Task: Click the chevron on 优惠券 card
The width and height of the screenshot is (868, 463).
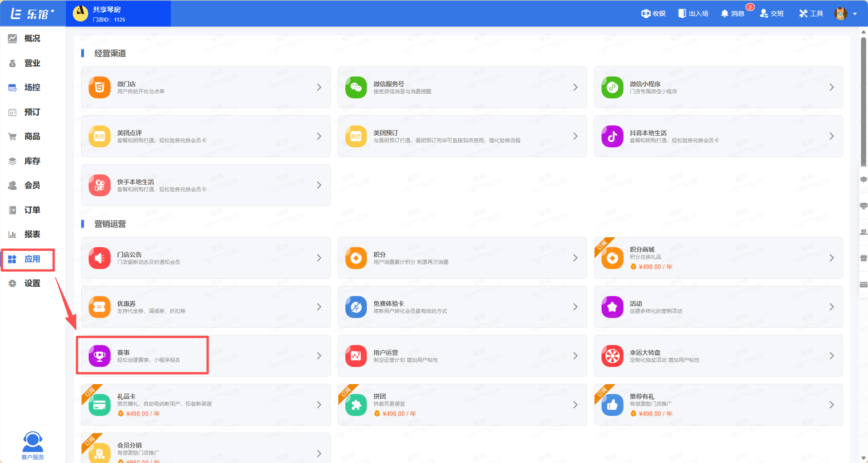Action: coord(319,307)
